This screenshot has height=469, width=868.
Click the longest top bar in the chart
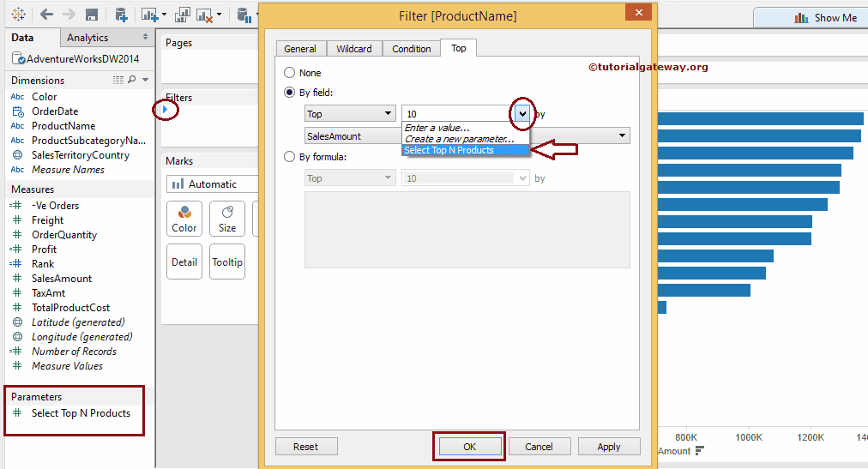761,118
